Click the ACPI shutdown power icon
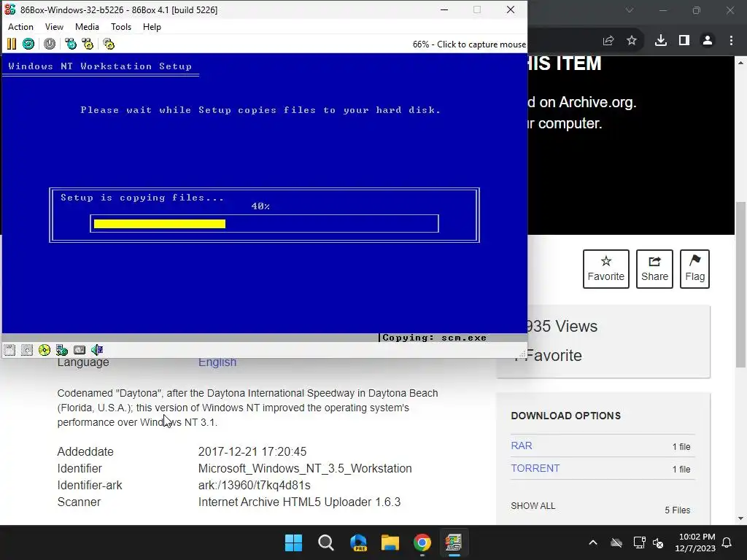The height and width of the screenshot is (560, 747). tap(50, 44)
